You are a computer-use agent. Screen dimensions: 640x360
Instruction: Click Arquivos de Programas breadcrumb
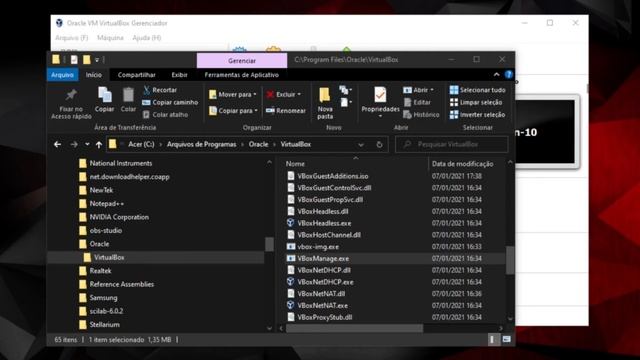point(202,144)
